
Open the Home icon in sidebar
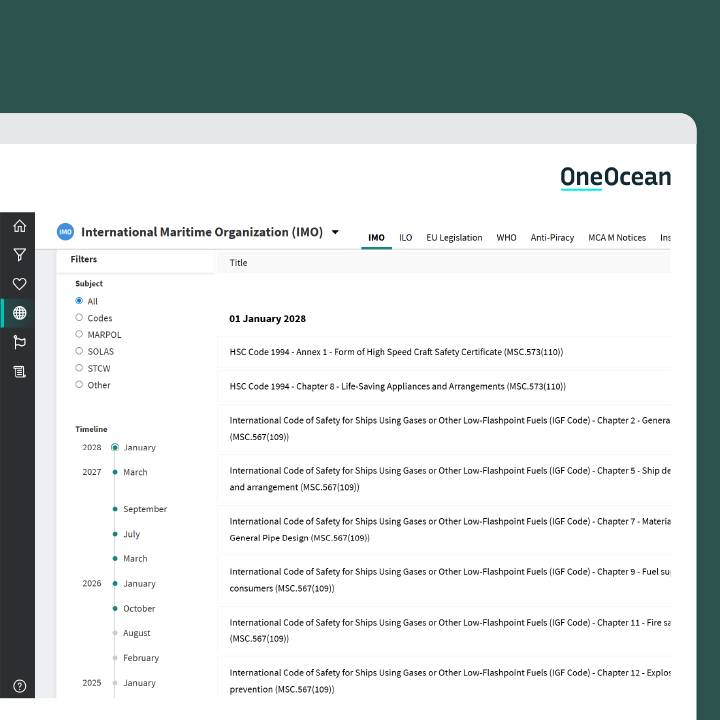(19, 226)
